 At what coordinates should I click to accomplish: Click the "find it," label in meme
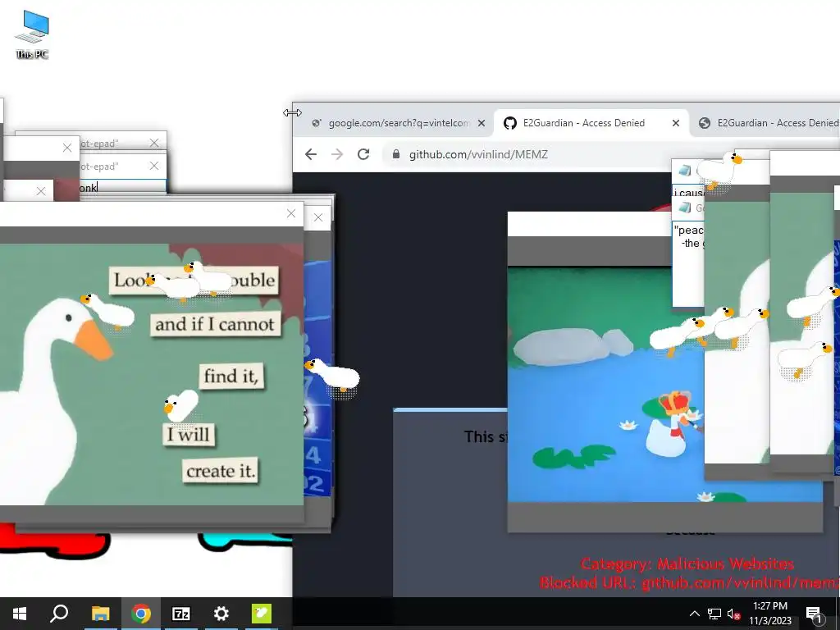point(231,376)
